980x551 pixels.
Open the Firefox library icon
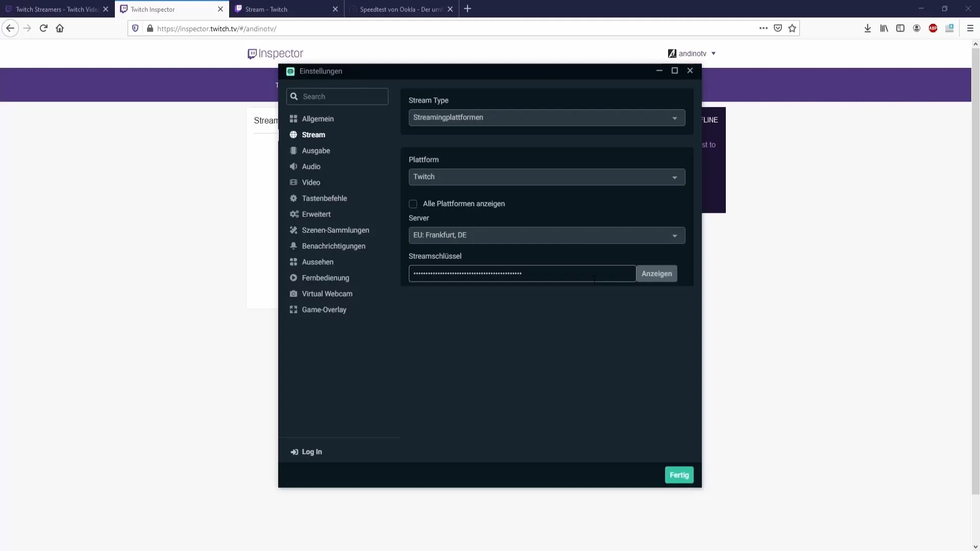[x=884, y=29]
